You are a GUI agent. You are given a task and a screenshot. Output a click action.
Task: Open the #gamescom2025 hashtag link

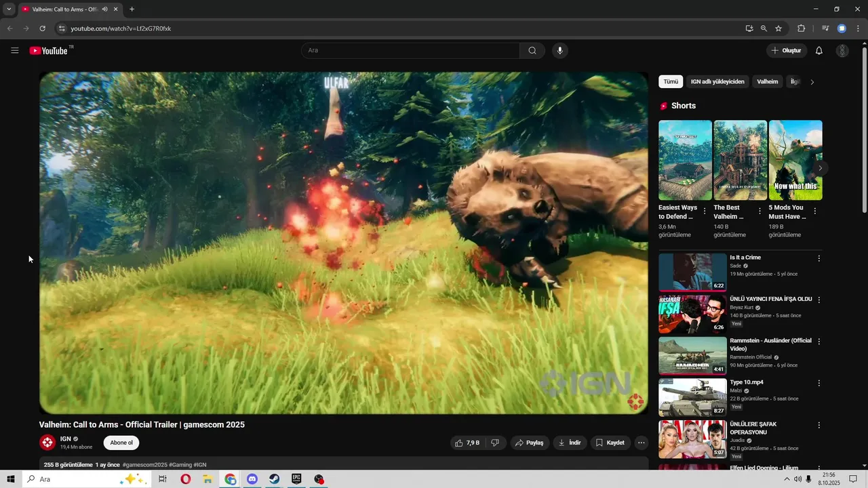144,465
